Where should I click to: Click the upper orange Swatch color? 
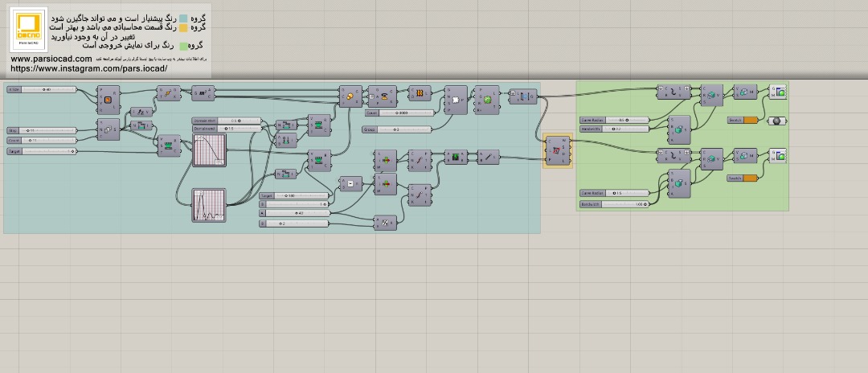pyautogui.click(x=750, y=120)
